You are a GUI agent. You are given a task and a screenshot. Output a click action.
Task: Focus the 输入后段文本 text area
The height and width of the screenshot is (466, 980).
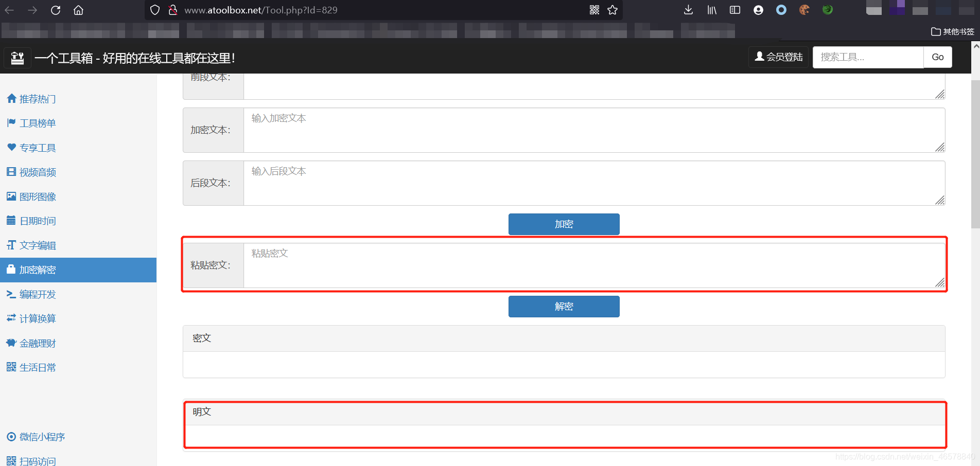click(x=594, y=183)
